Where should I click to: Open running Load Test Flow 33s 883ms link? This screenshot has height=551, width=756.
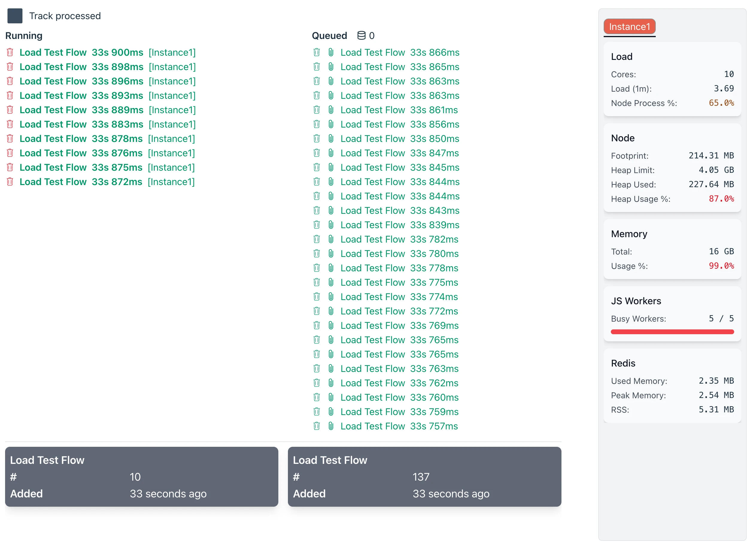[x=81, y=124]
